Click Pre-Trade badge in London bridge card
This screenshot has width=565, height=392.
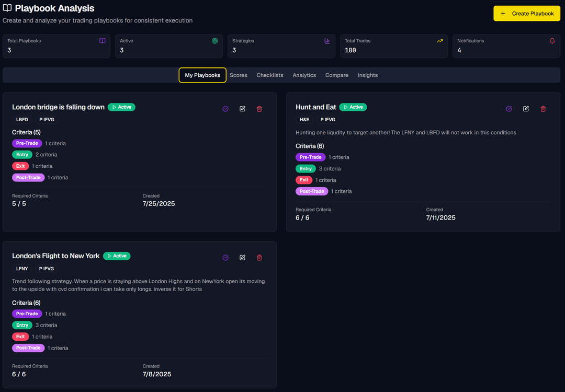coord(27,143)
